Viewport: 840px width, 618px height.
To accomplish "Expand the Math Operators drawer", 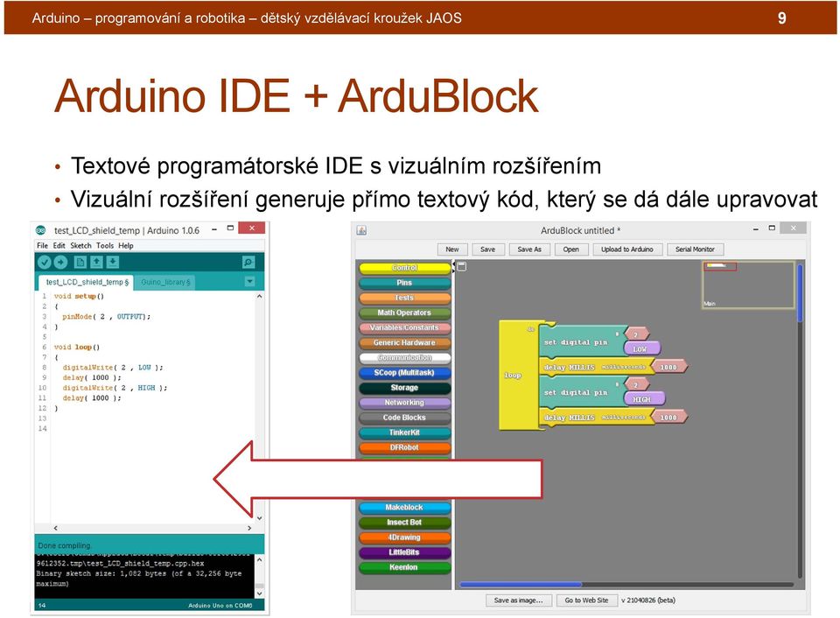I will click(x=404, y=313).
